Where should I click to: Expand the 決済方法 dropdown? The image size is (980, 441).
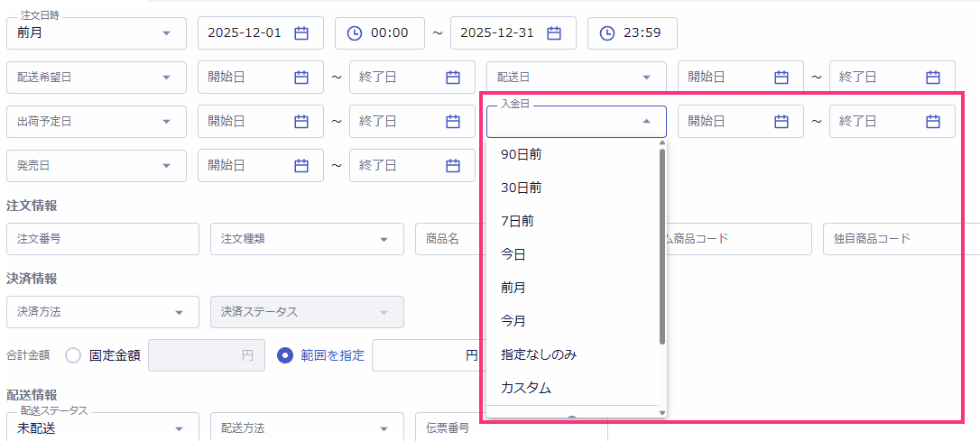[x=178, y=312]
